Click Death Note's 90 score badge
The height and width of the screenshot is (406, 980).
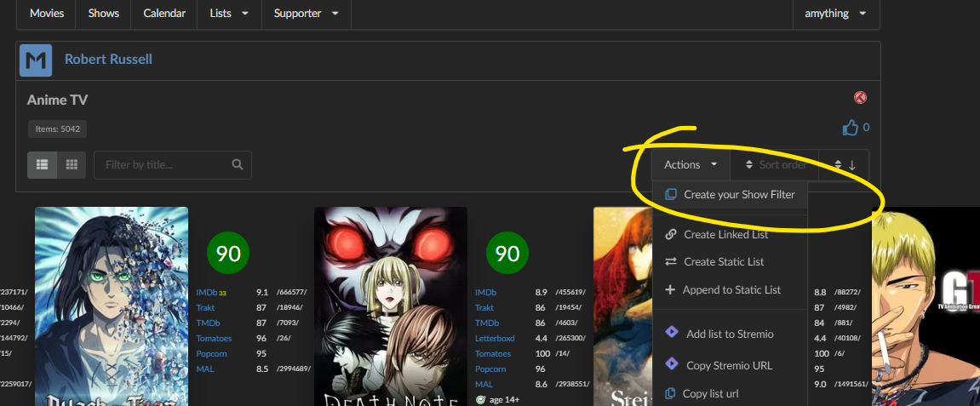click(x=507, y=253)
